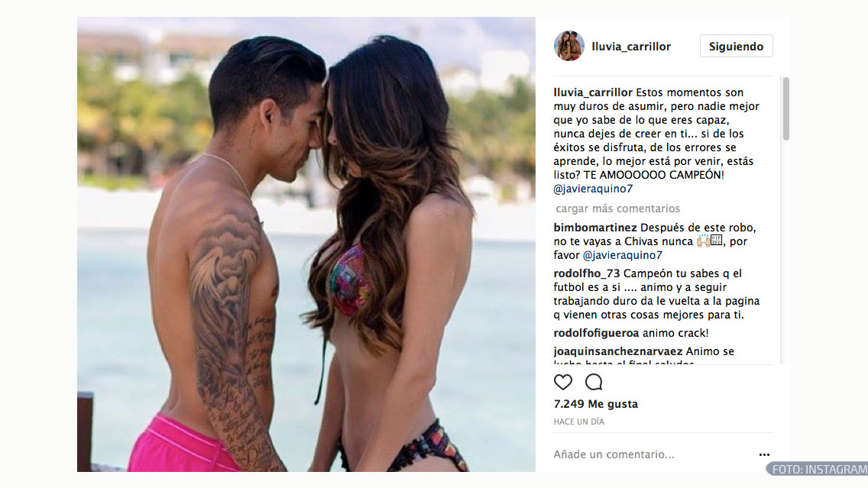Expand cargar más comentarios
868x488 pixels.
coord(618,208)
